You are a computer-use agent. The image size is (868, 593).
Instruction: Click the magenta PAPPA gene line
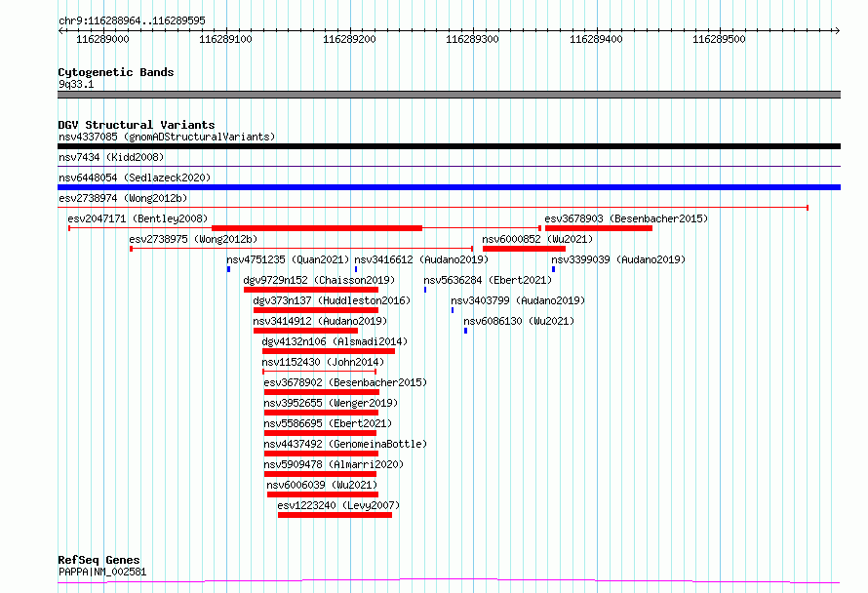pyautogui.click(x=449, y=581)
